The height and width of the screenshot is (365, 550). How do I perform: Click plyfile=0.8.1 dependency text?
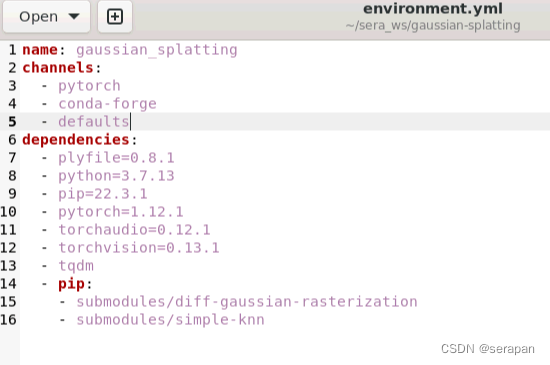tap(116, 158)
